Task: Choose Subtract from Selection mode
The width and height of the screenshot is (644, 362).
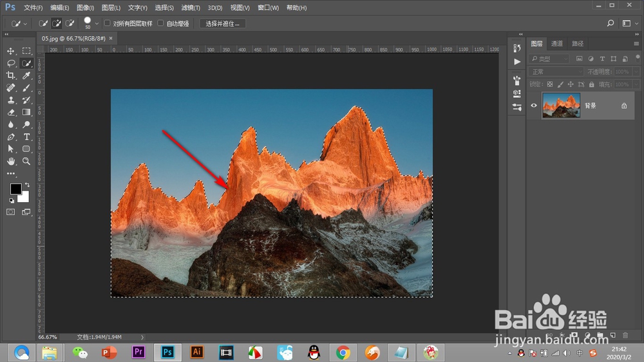Action: tap(70, 23)
